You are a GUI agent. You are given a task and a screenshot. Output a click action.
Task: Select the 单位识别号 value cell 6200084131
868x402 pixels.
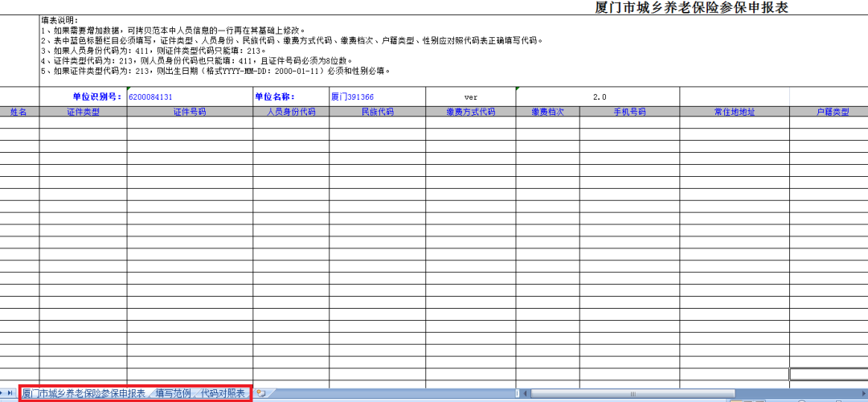coord(190,96)
